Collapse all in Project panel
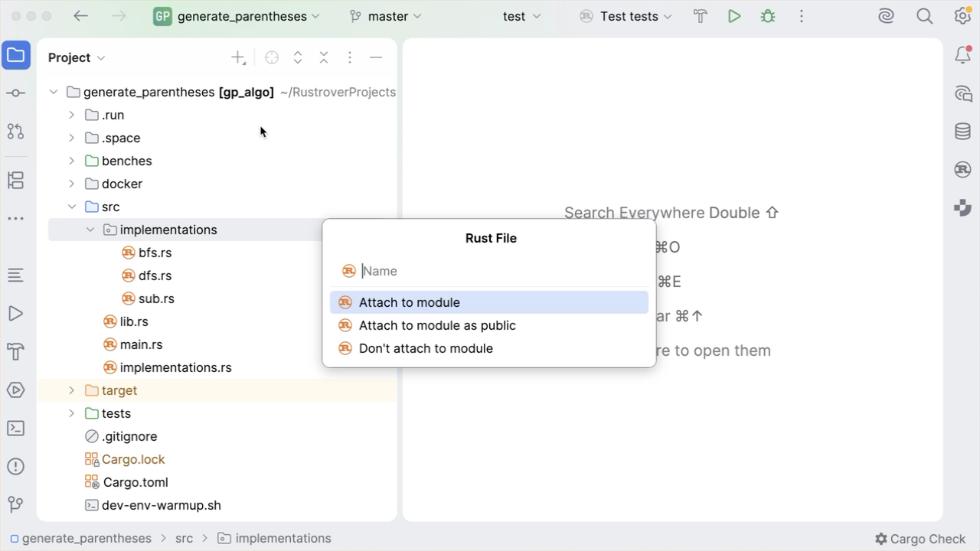The width and height of the screenshot is (980, 551). pyautogui.click(x=324, y=57)
